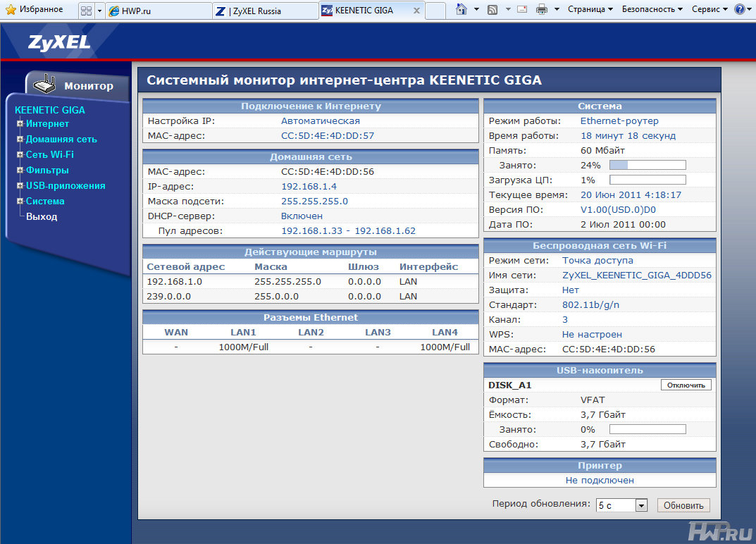This screenshot has width=756, height=544.
Task: Open the Безопасность menu
Action: coord(652,9)
